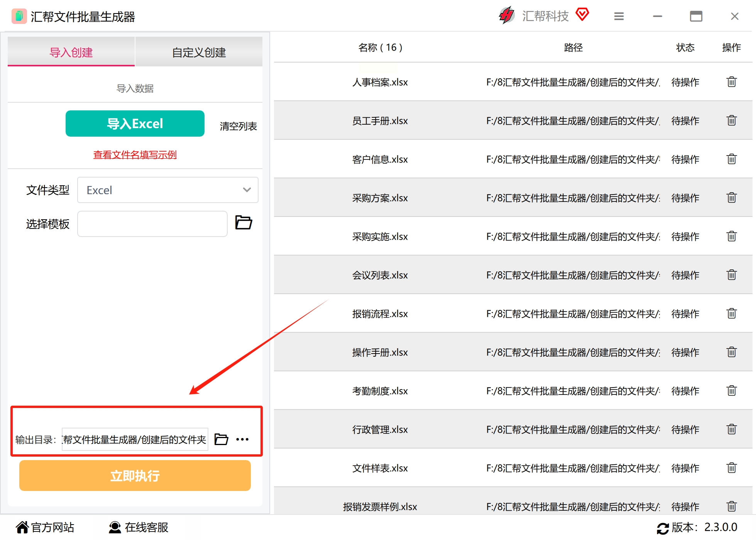The width and height of the screenshot is (756, 540).
Task: Click the version refresh icon
Action: 663,528
